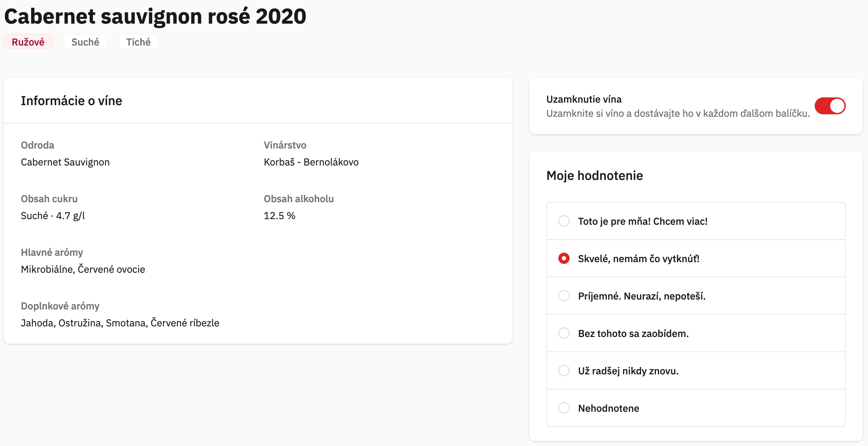The height and width of the screenshot is (446, 868).
Task: Click the 'Mikrobiálne, Červené ovocie' aromas text
Action: [x=83, y=269]
